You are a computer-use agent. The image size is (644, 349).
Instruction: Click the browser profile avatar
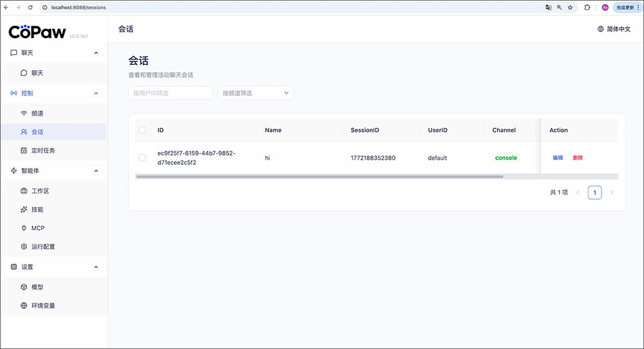pyautogui.click(x=605, y=7)
